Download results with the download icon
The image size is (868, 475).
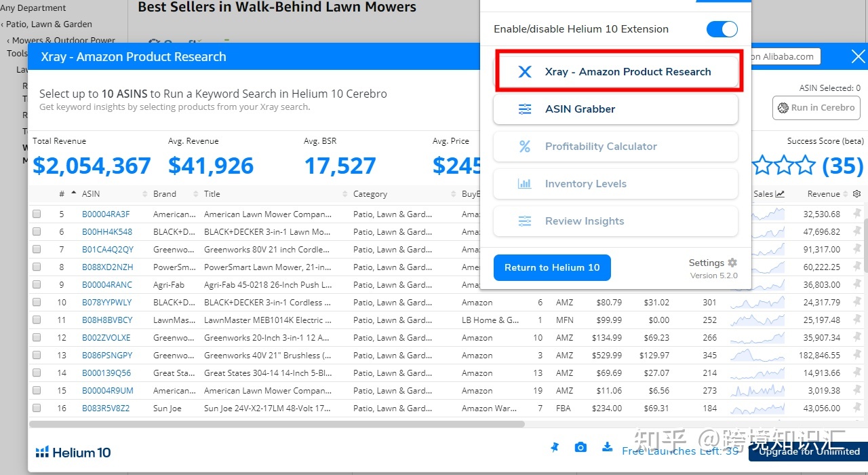(607, 446)
